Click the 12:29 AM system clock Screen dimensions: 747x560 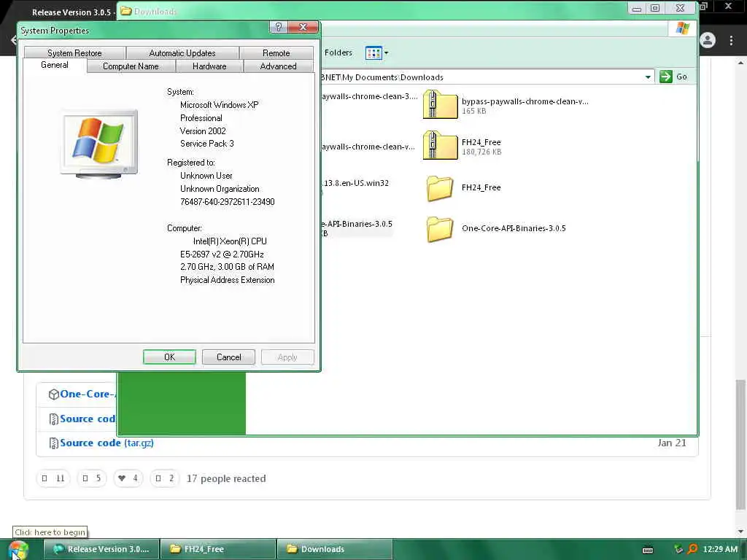pos(720,550)
